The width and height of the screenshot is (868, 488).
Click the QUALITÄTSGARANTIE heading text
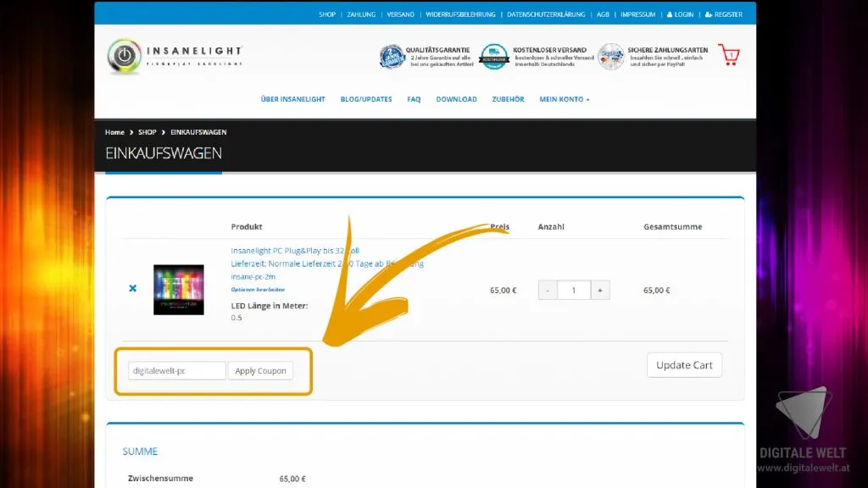(x=437, y=50)
